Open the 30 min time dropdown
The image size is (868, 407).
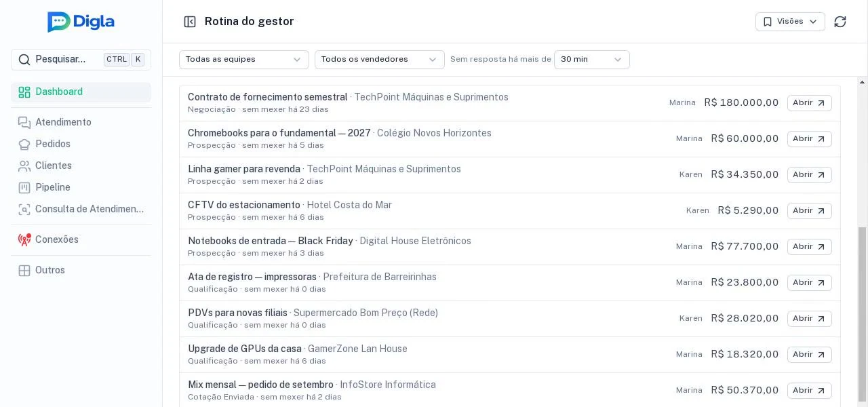[592, 60]
